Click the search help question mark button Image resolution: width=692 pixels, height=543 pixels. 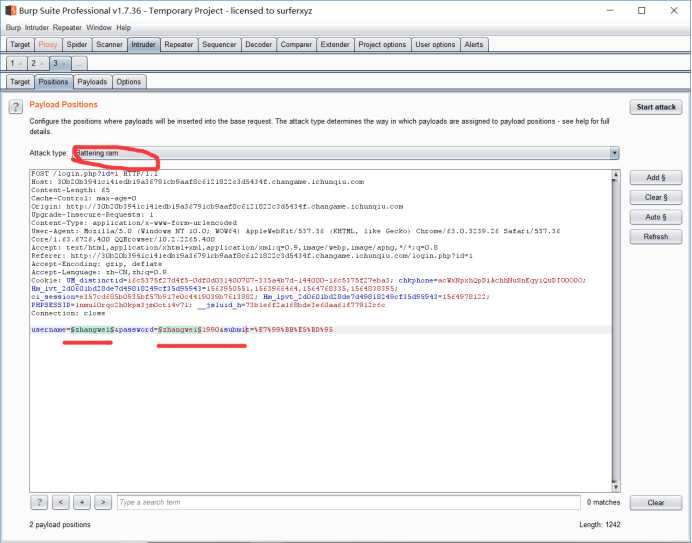pyautogui.click(x=39, y=502)
